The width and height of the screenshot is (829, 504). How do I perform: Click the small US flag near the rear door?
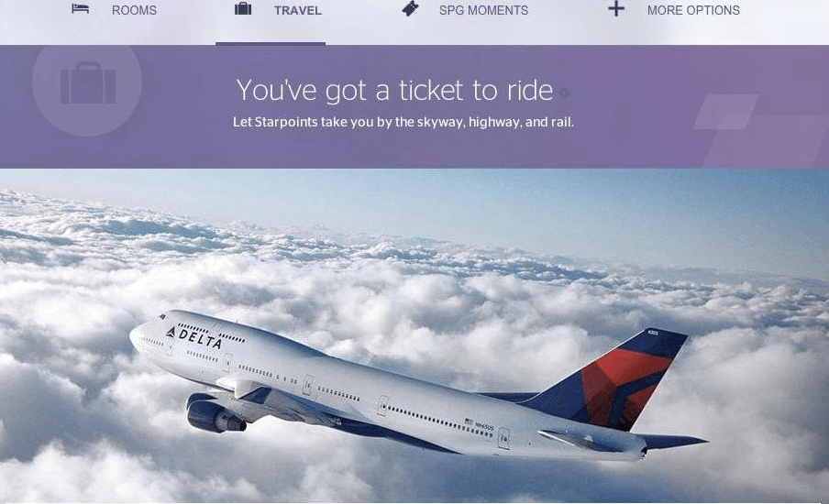click(469, 422)
